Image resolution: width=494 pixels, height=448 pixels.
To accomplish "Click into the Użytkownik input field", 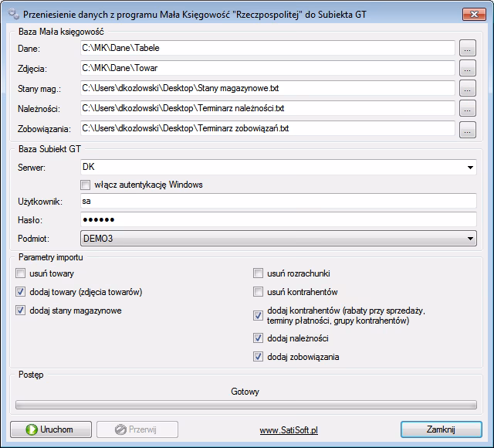I will tap(278, 202).
